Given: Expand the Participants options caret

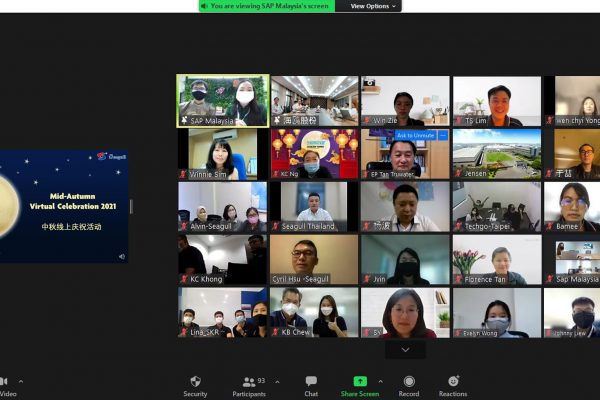Looking at the screenshot, I should 277,381.
